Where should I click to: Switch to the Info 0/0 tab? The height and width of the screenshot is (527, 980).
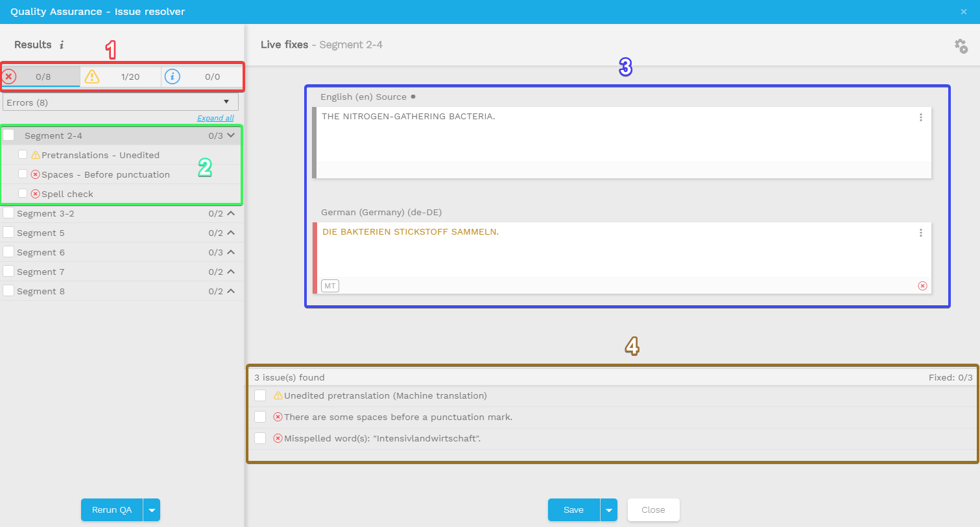tap(202, 76)
